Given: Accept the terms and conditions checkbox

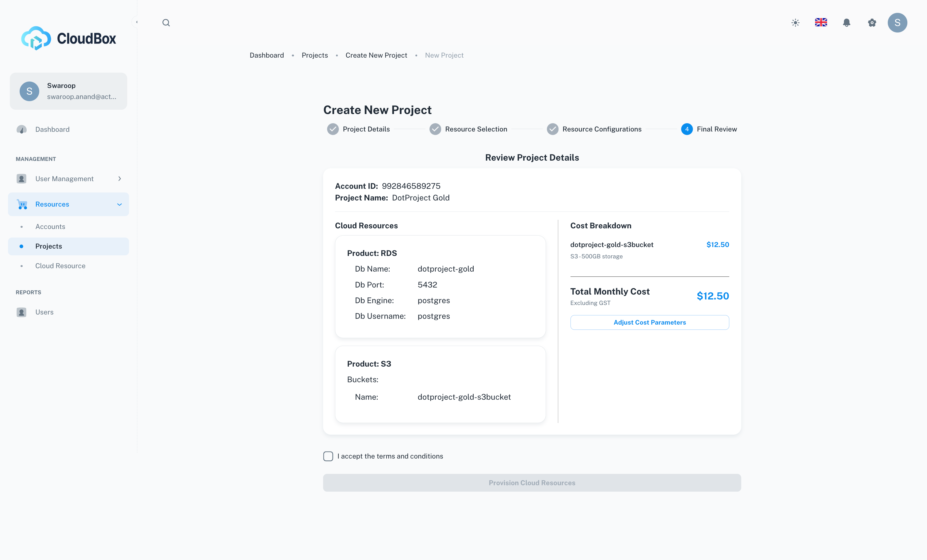Looking at the screenshot, I should click(328, 456).
